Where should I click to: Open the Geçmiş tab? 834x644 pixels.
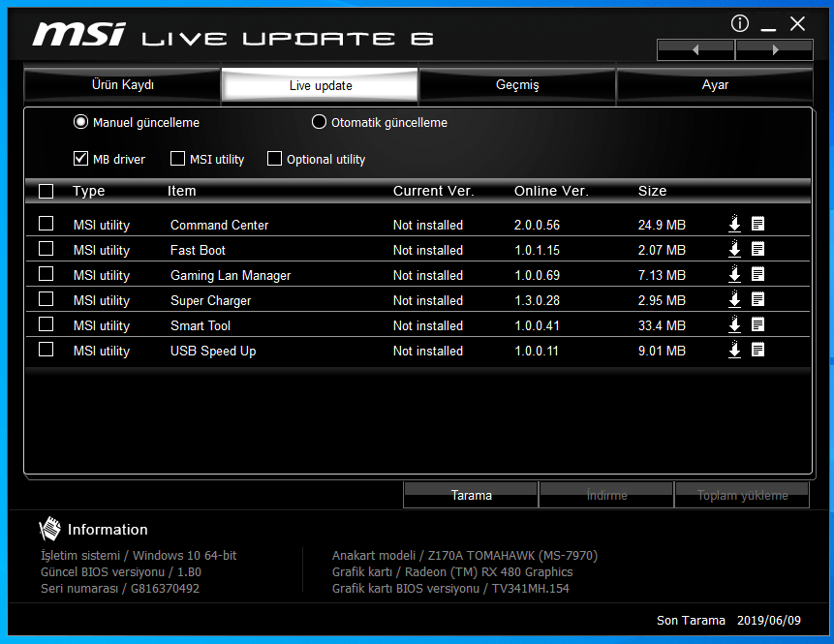pyautogui.click(x=517, y=84)
